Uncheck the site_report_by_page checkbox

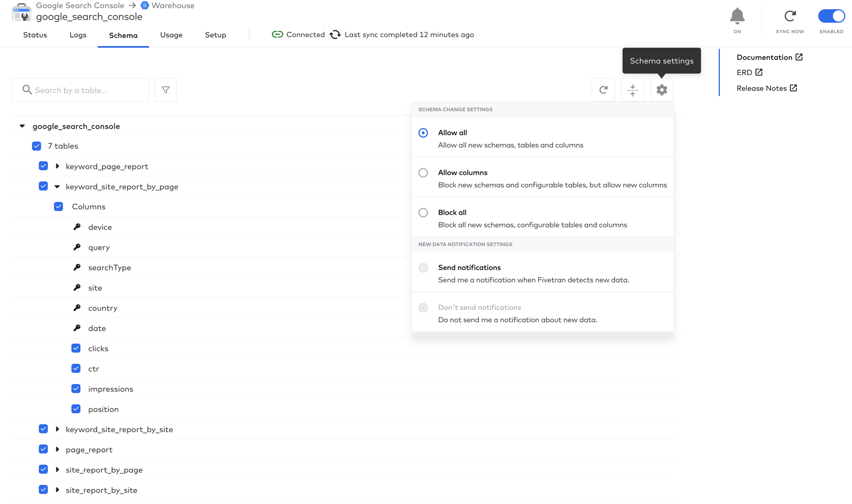point(43,470)
